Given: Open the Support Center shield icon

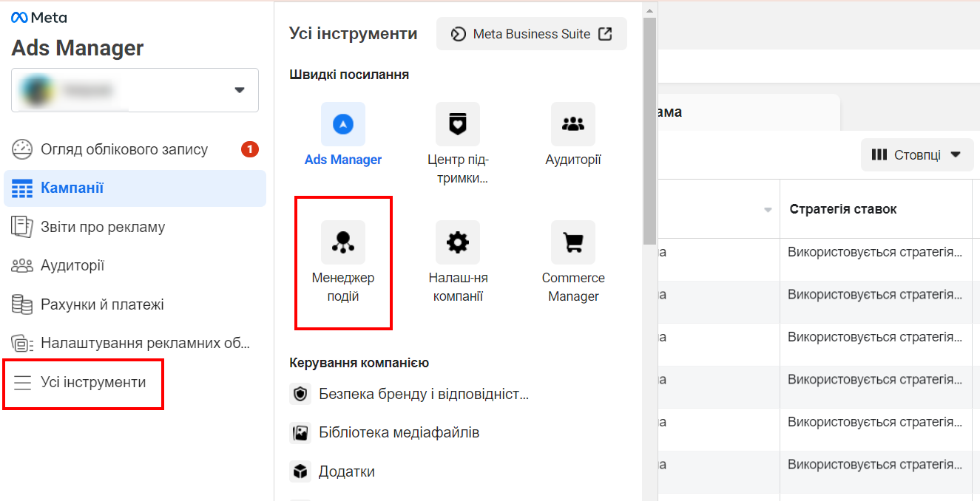Looking at the screenshot, I should tap(458, 123).
